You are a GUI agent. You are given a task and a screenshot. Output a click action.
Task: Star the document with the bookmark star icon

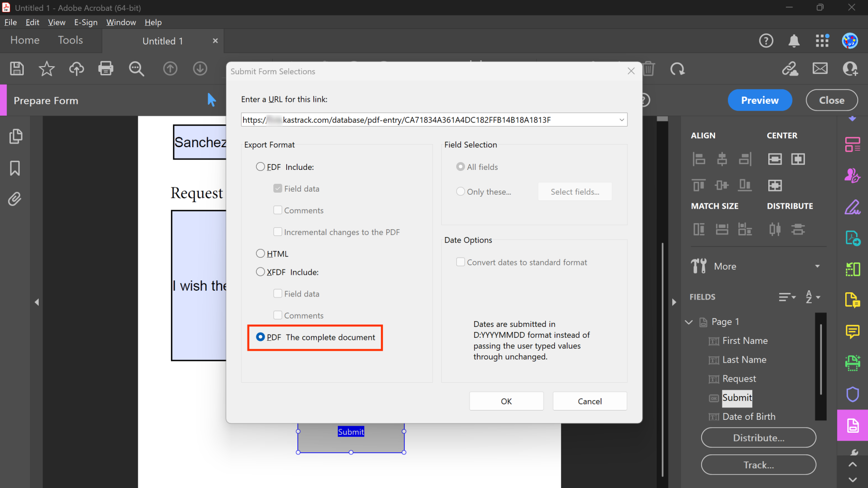(x=47, y=69)
